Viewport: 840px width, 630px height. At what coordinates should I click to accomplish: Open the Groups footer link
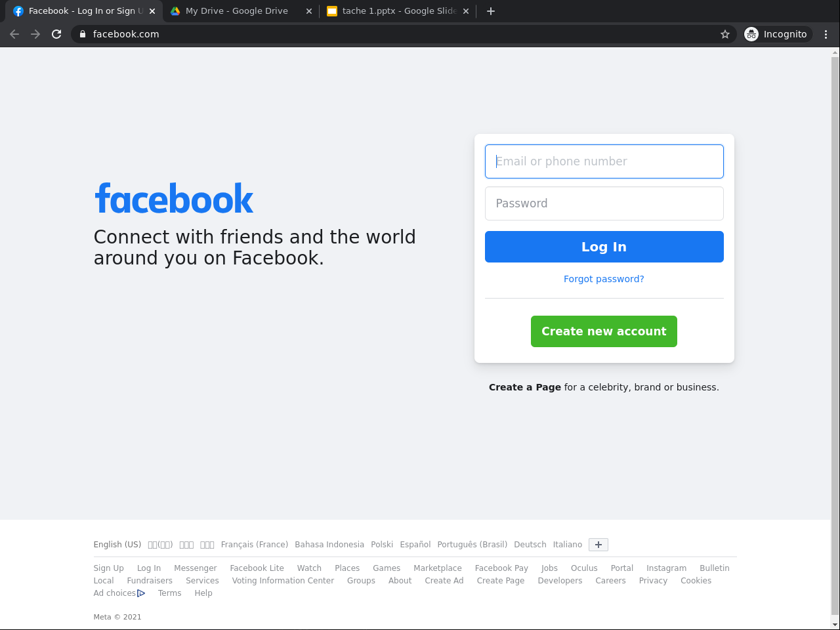(x=361, y=581)
